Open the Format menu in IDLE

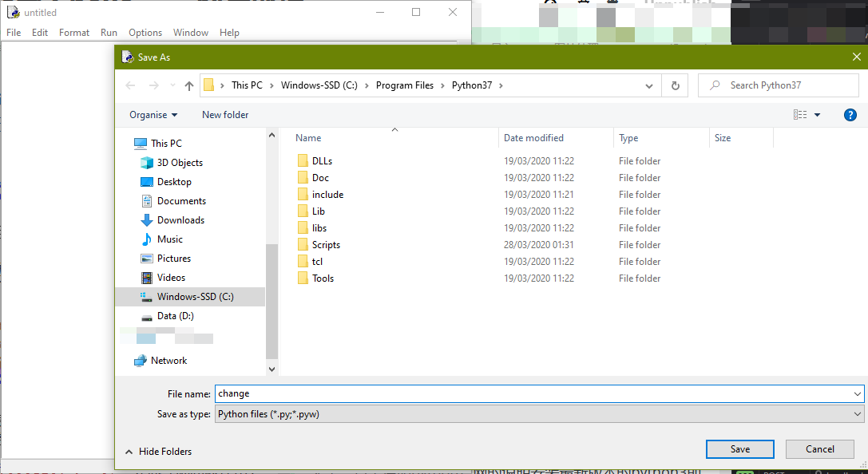click(74, 33)
